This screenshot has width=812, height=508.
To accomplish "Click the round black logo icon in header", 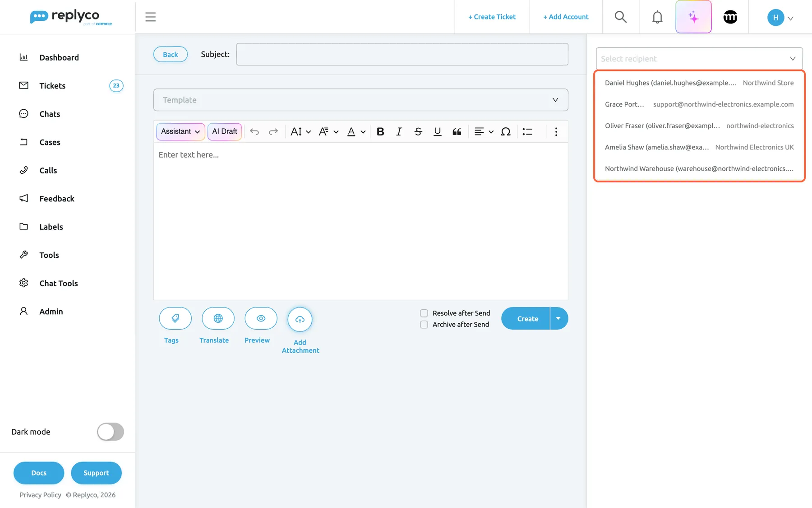I will coord(730,17).
